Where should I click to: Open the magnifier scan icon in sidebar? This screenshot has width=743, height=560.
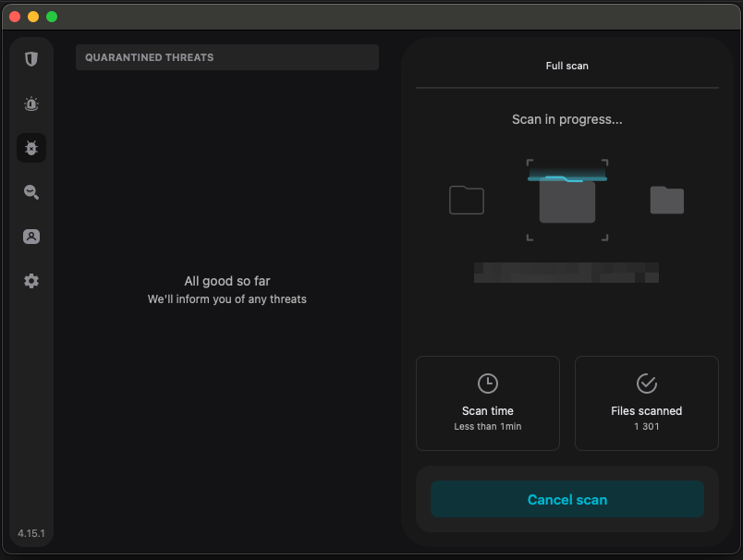pyautogui.click(x=31, y=192)
